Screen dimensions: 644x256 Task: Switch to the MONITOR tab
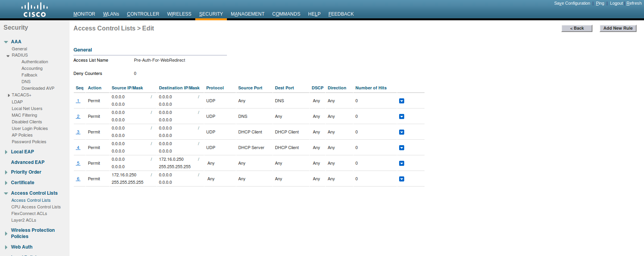(84, 14)
